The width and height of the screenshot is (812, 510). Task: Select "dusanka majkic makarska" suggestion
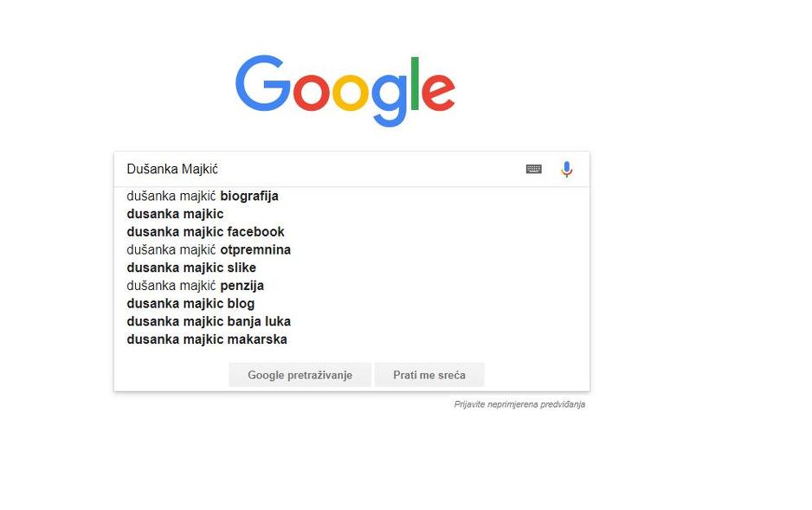[x=207, y=339]
